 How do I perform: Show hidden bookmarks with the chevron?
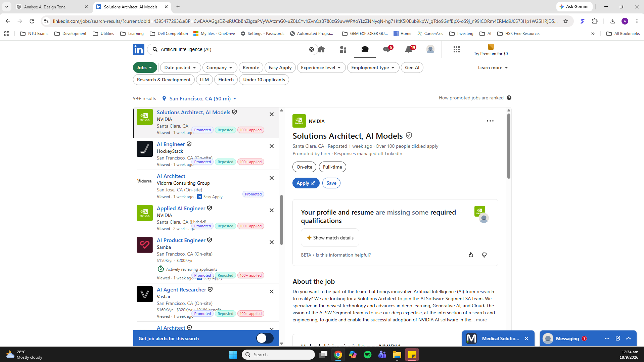click(x=593, y=34)
